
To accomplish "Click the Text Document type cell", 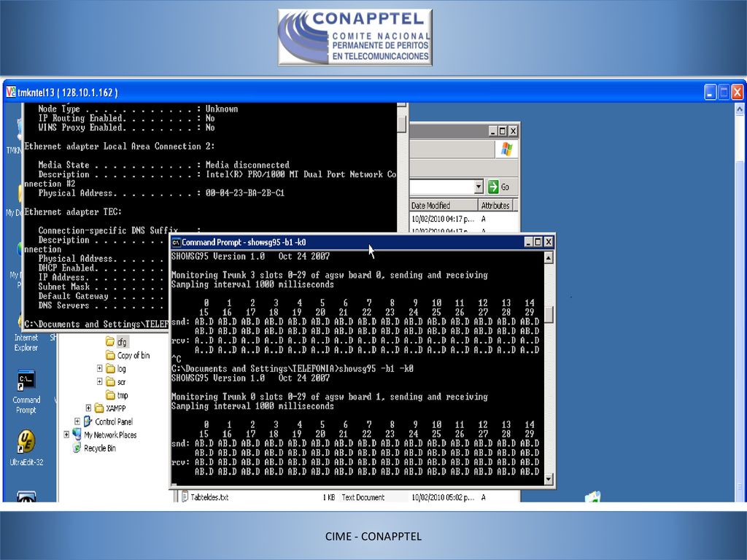I will point(363,497).
